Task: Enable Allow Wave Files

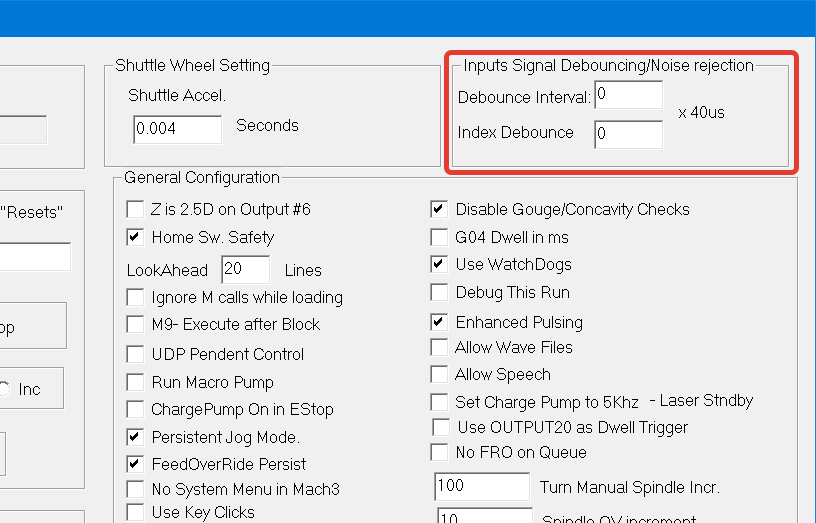Action: [x=438, y=348]
